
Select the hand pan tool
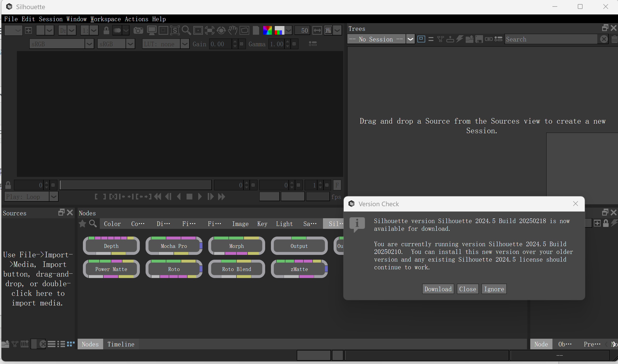click(233, 30)
